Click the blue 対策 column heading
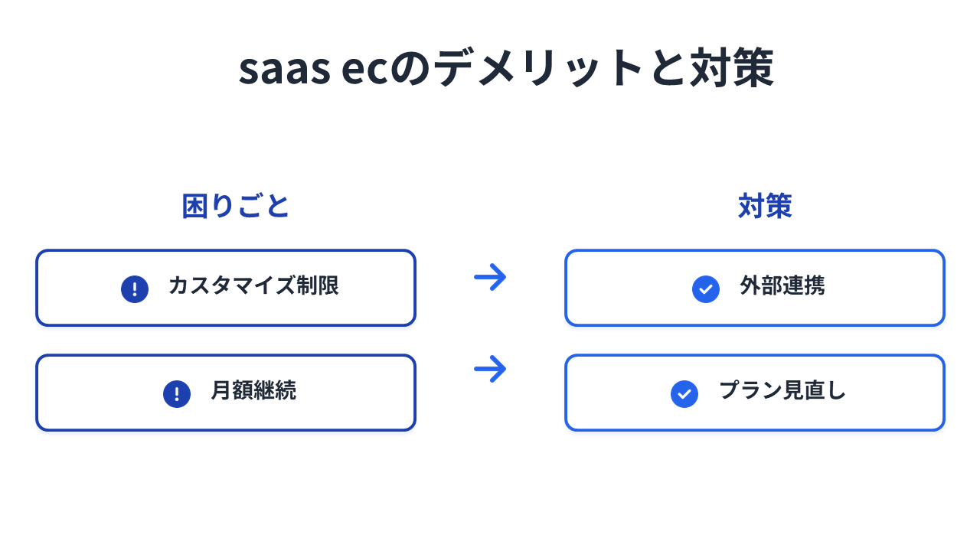 [765, 206]
